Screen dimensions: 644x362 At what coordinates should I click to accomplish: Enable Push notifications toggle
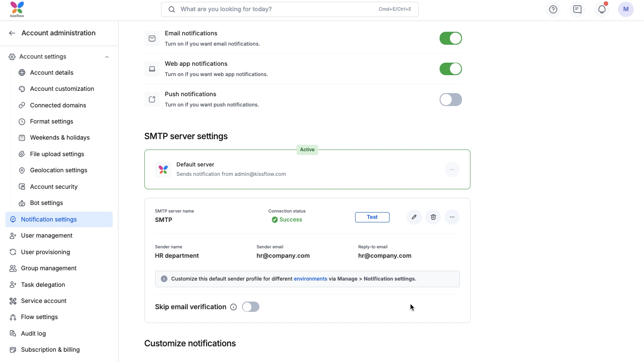pos(450,99)
